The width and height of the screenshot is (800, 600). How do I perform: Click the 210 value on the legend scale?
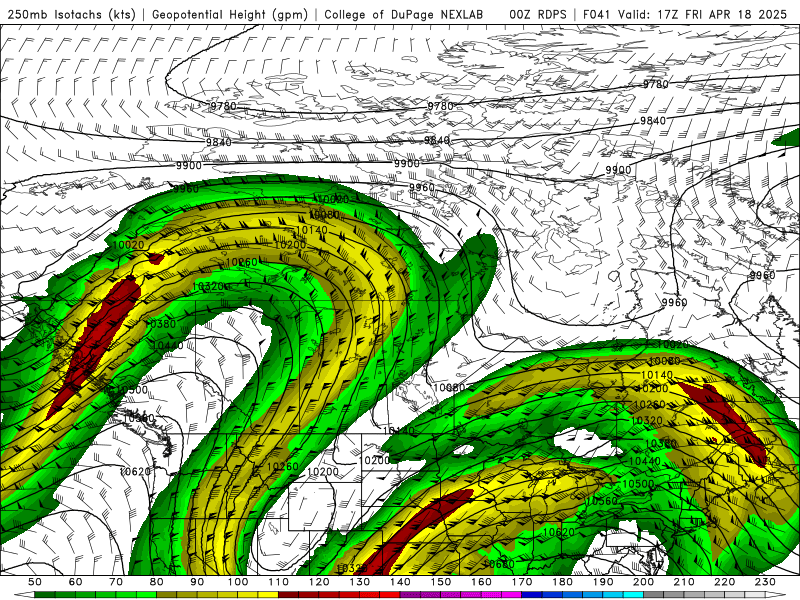pos(684,582)
